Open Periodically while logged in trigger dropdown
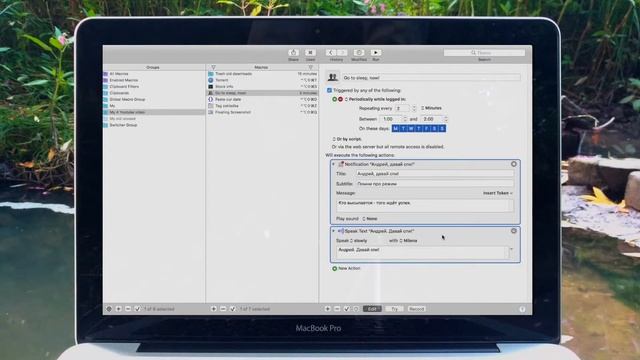The image size is (640, 360). tap(376, 99)
